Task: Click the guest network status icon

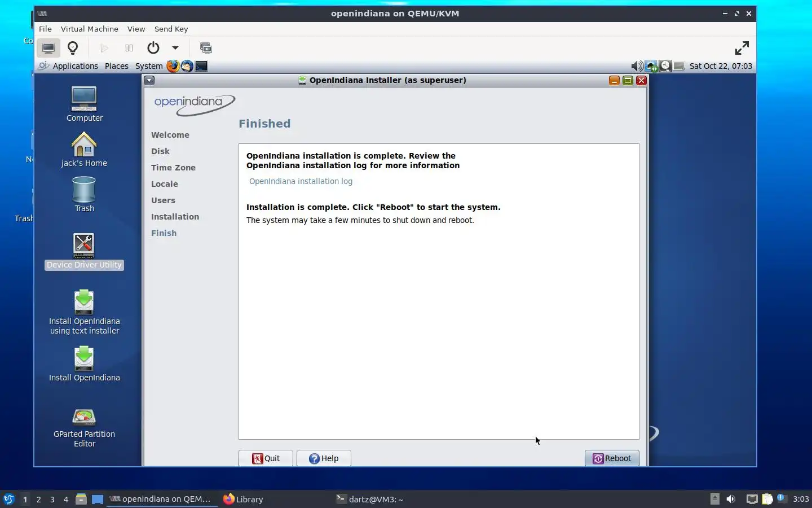Action: click(652, 66)
